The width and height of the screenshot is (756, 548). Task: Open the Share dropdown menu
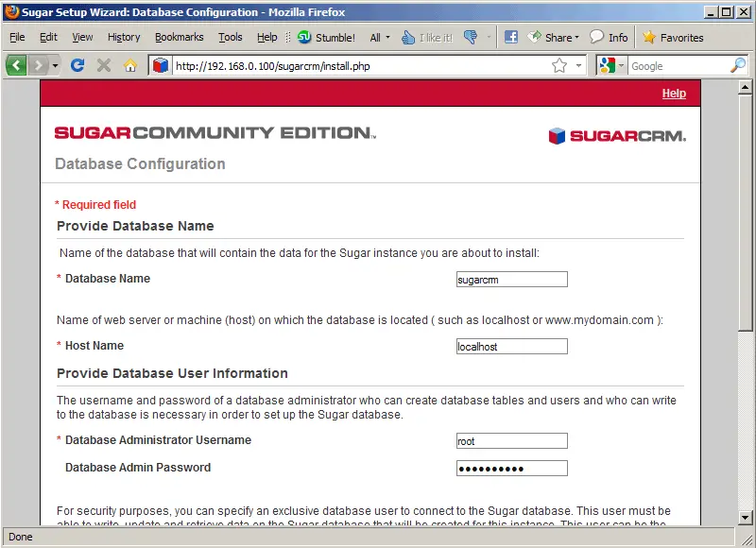[576, 37]
